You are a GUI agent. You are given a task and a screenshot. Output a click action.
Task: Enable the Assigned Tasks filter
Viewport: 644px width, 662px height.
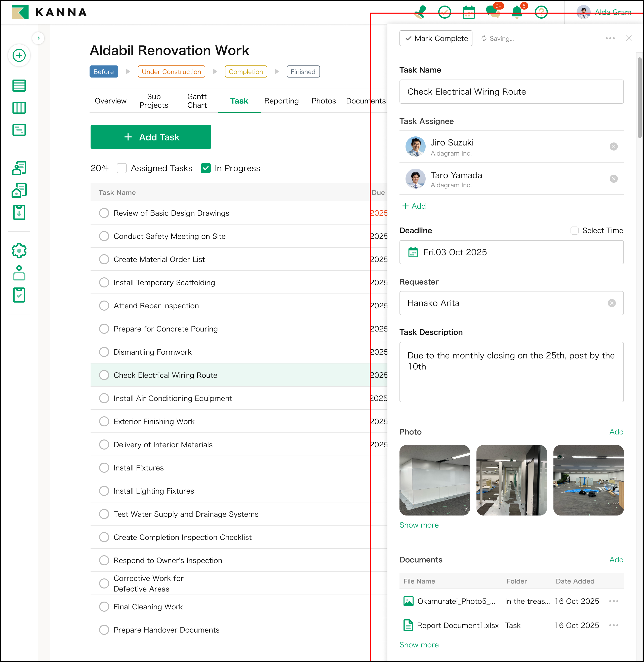click(x=122, y=168)
